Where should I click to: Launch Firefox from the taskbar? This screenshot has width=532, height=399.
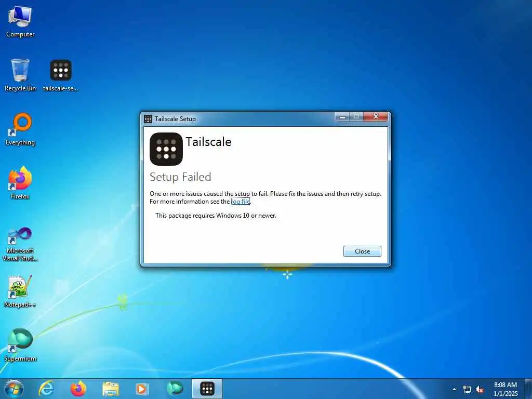78,389
